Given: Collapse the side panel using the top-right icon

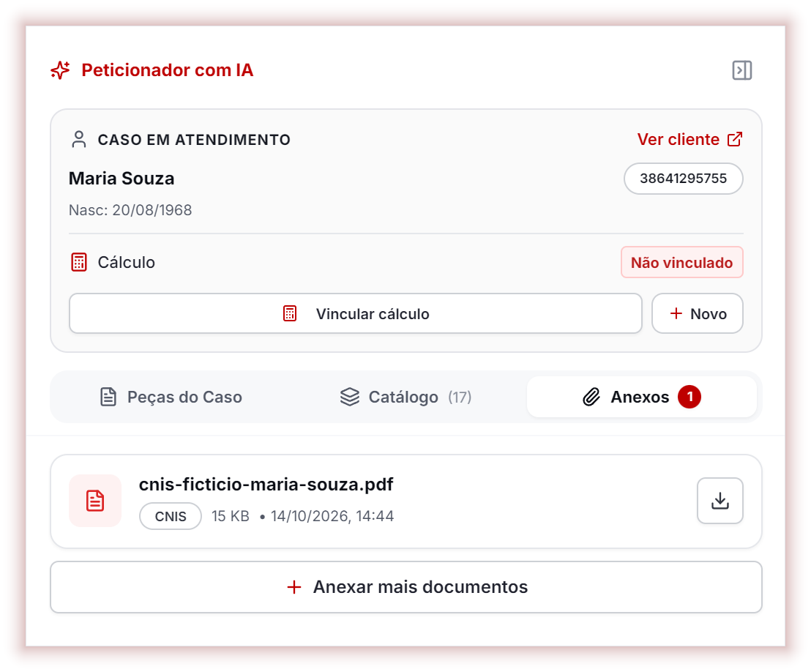Looking at the screenshot, I should pos(741,70).
